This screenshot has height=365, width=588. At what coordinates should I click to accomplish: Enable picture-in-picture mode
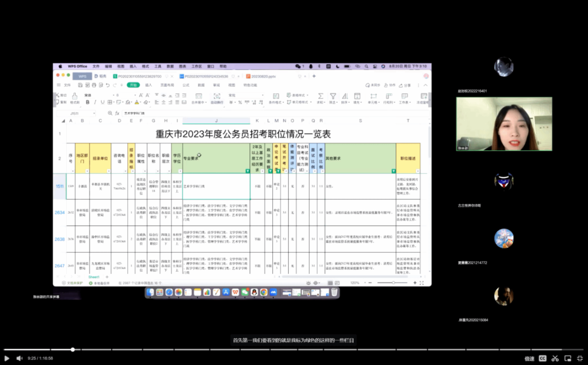coord(568,358)
